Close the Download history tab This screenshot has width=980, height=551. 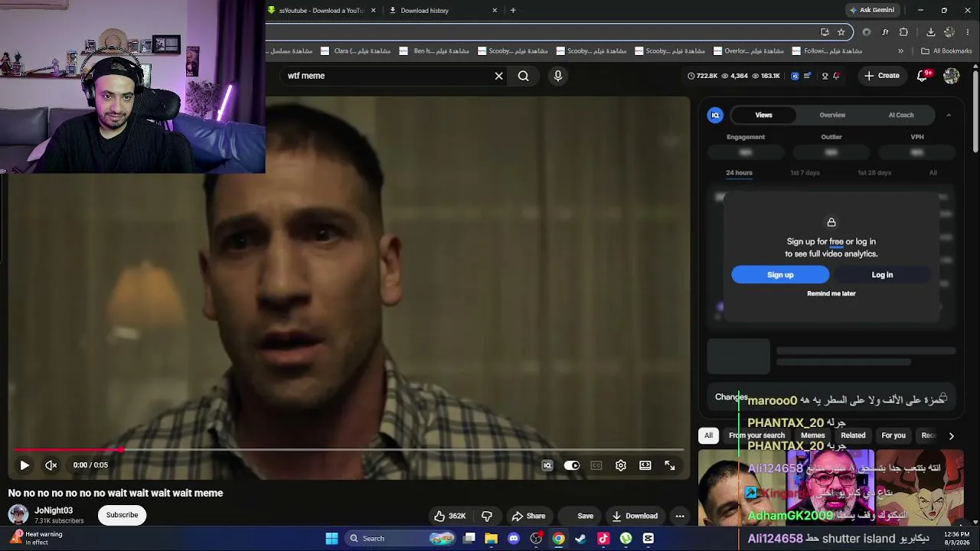tap(495, 11)
